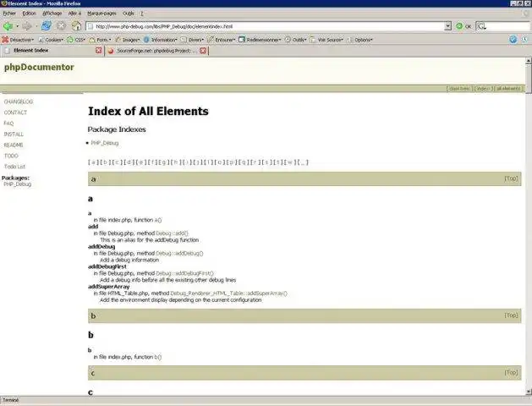Open the Images toolbar dropdown
Viewport: 532px width, 406px height.
coord(127,40)
